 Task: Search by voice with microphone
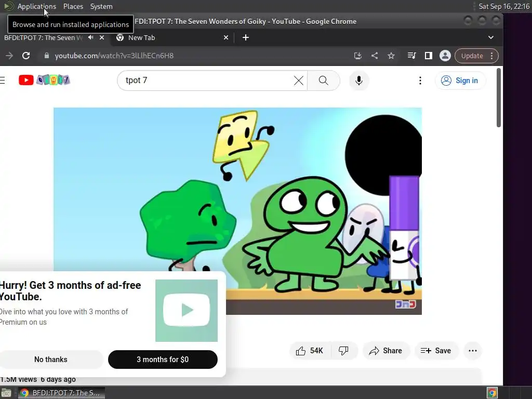(x=359, y=81)
